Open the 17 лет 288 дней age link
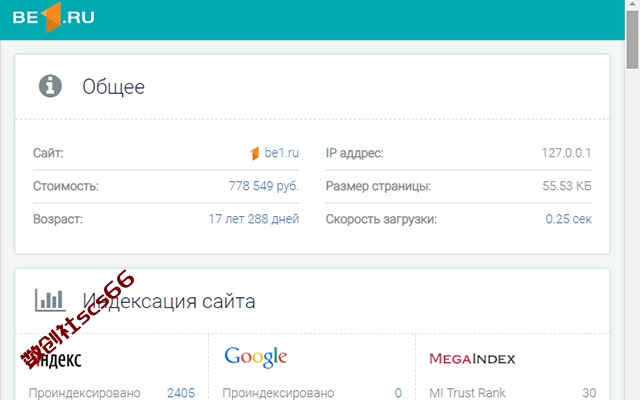This screenshot has height=400, width=640. [253, 219]
